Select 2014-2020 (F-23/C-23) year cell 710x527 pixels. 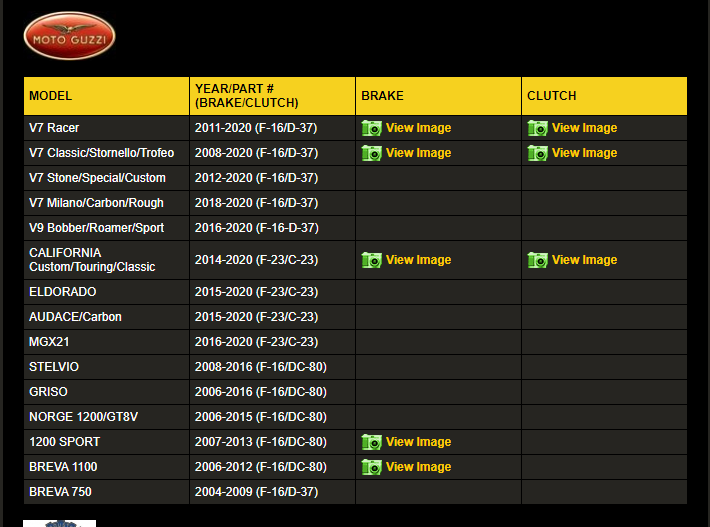(x=273, y=260)
